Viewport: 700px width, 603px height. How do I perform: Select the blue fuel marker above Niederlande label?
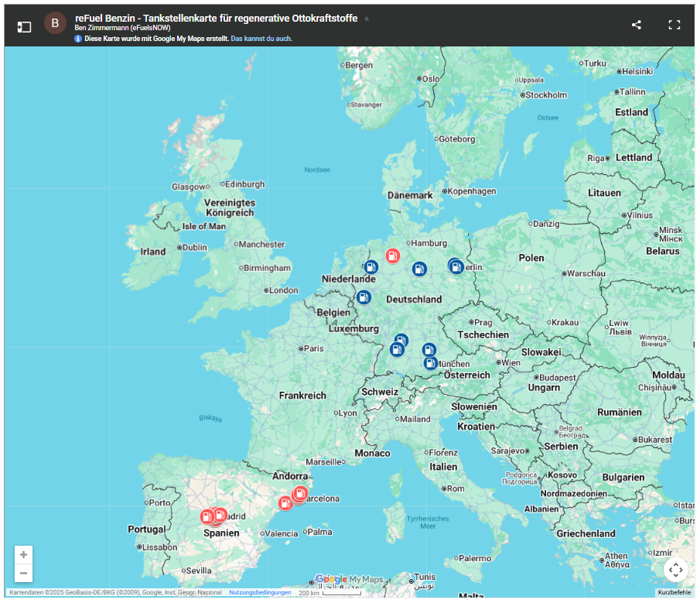point(371,266)
